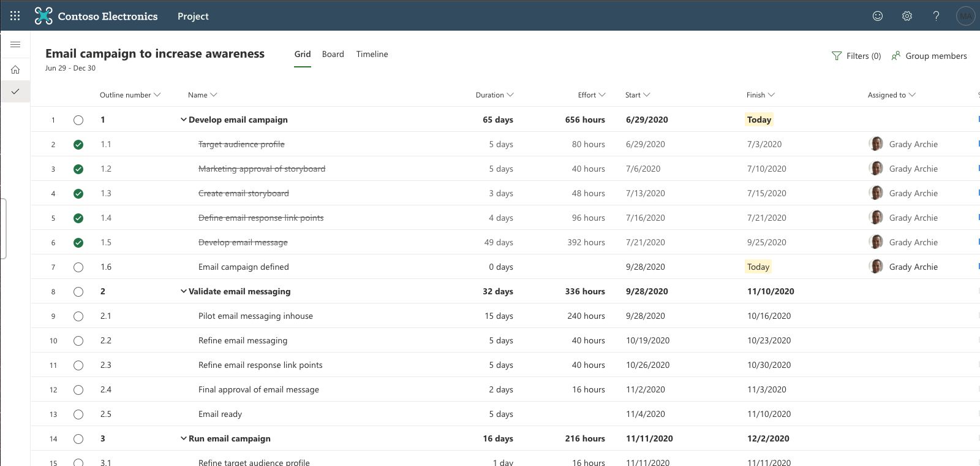Switch to the Board tab

point(333,54)
